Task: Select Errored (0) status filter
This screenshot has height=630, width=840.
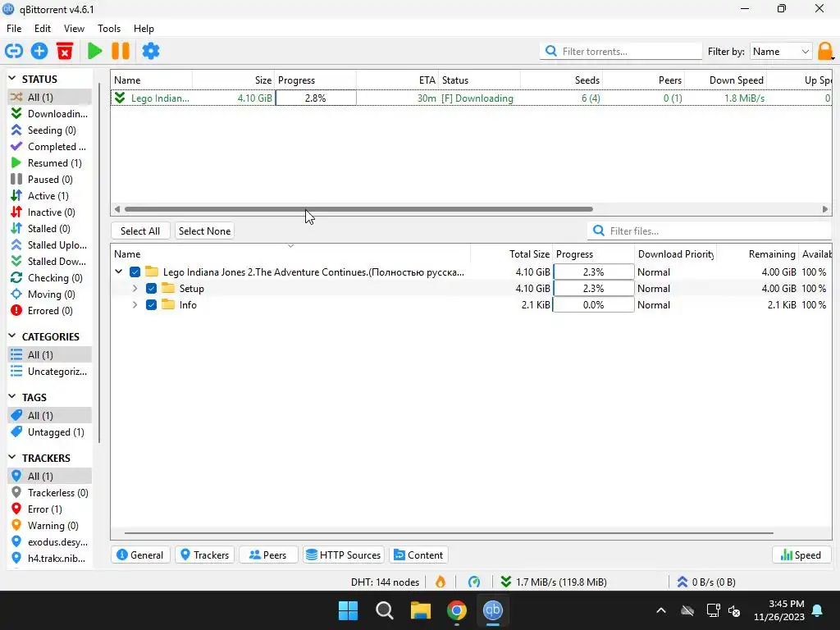Action: click(x=49, y=311)
